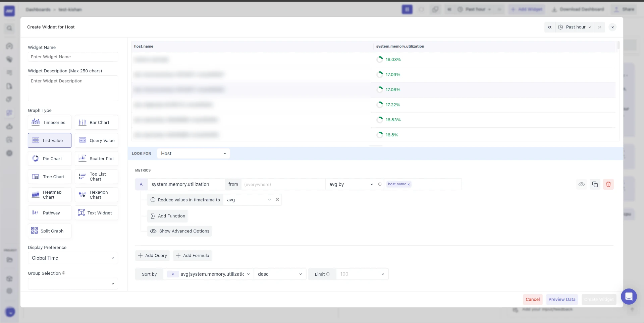Open the chat support bubble
This screenshot has width=644, height=323.
click(629, 297)
